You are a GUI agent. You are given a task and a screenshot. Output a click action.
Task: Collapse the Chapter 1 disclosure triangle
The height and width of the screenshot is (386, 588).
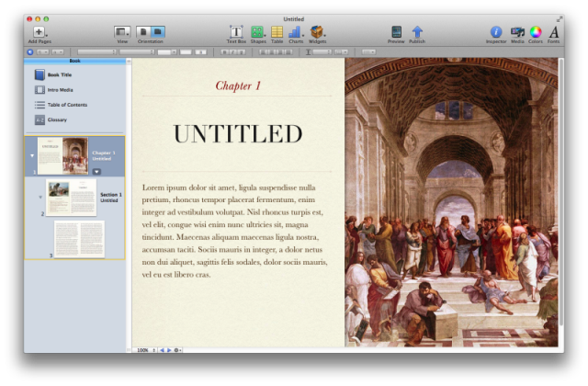point(32,155)
